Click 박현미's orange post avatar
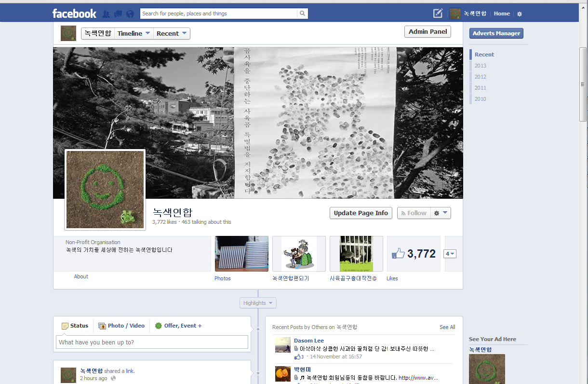The image size is (588, 384). click(283, 374)
